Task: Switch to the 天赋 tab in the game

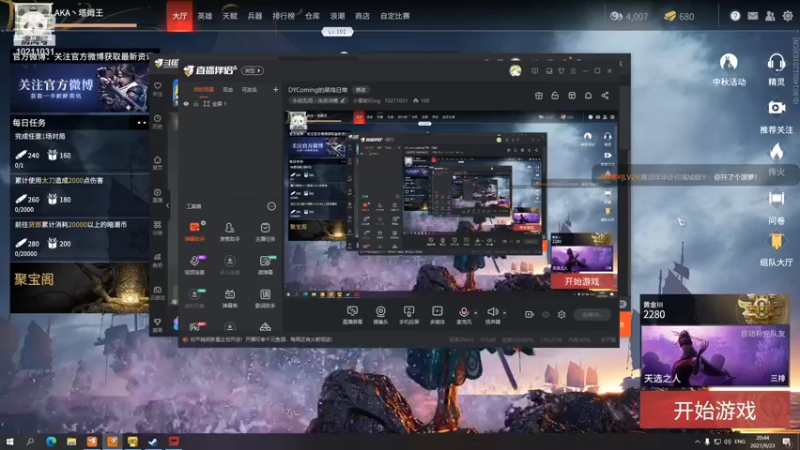Action: point(230,16)
